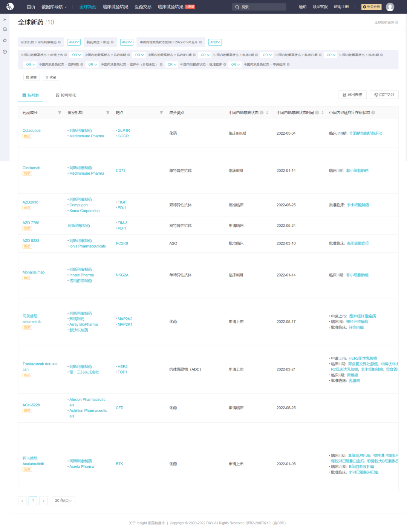Click 收藏 save filter button
The height and width of the screenshot is (532, 407).
[50, 77]
